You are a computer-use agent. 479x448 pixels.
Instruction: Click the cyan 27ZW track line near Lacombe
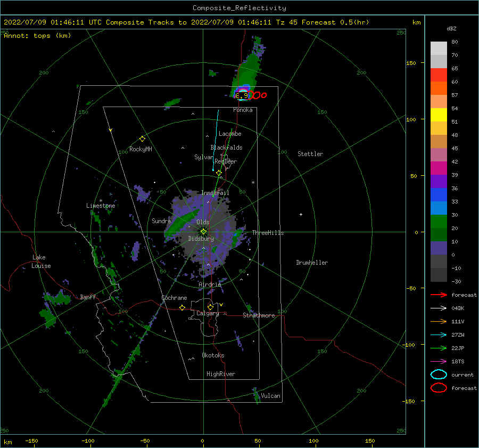(x=216, y=140)
